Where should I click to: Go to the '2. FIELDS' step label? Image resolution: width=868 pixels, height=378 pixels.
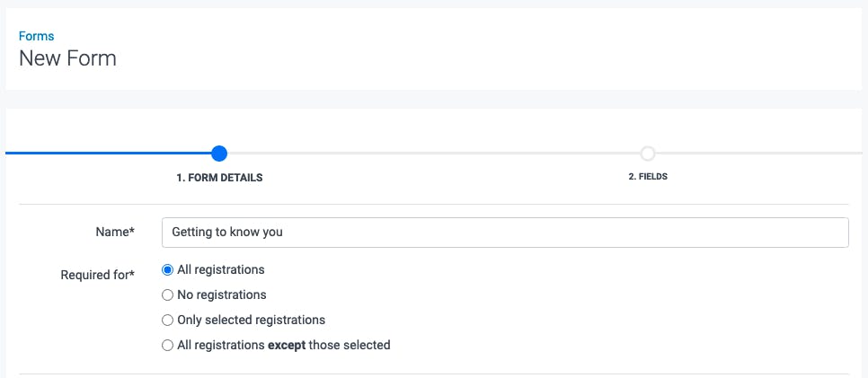648,177
